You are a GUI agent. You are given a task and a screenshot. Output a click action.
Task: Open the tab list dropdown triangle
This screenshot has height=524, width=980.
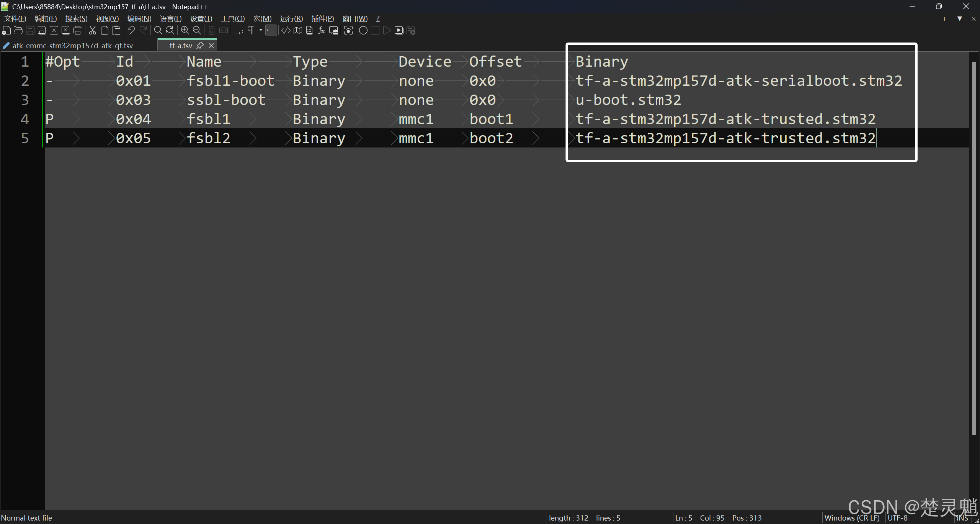tap(959, 19)
